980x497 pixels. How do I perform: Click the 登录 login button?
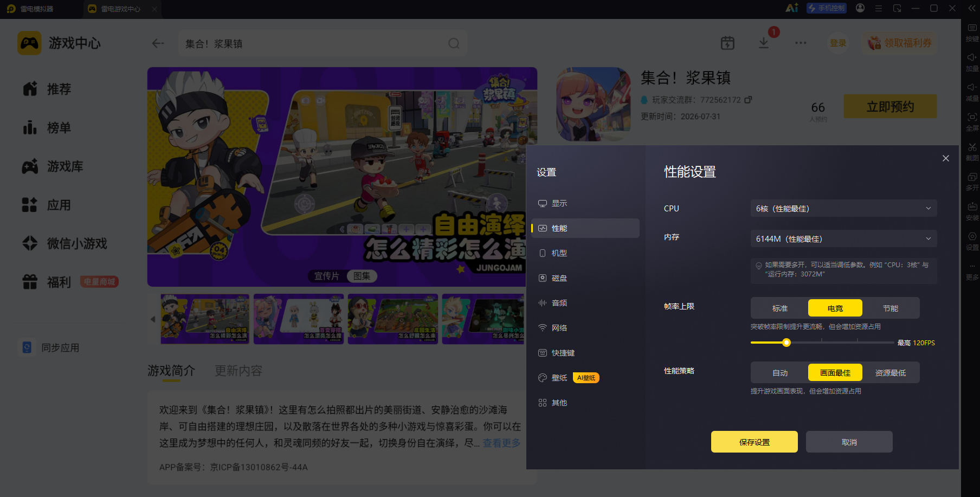pos(838,43)
